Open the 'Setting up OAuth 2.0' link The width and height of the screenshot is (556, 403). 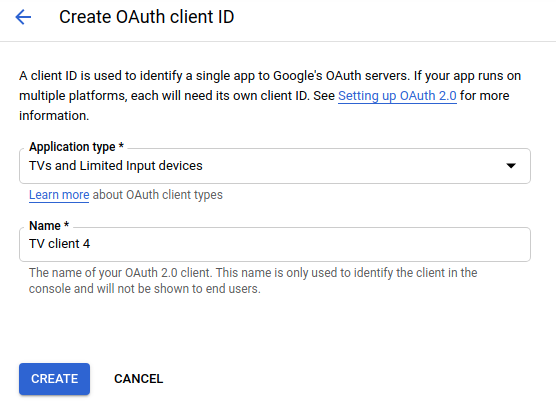[397, 96]
